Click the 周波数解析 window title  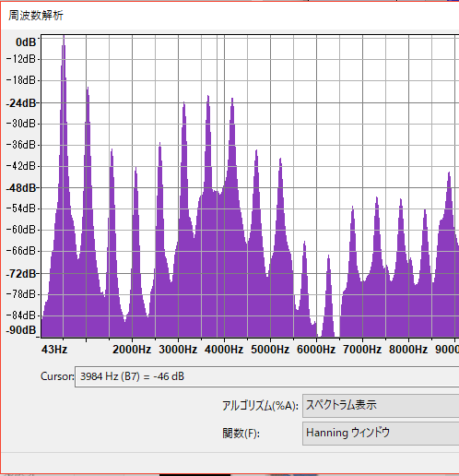coord(36,16)
